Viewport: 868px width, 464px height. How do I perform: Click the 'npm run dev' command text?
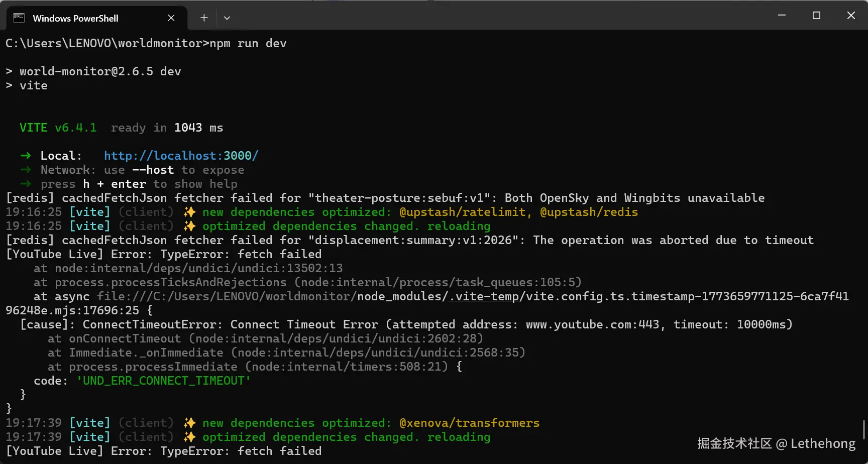tap(248, 43)
